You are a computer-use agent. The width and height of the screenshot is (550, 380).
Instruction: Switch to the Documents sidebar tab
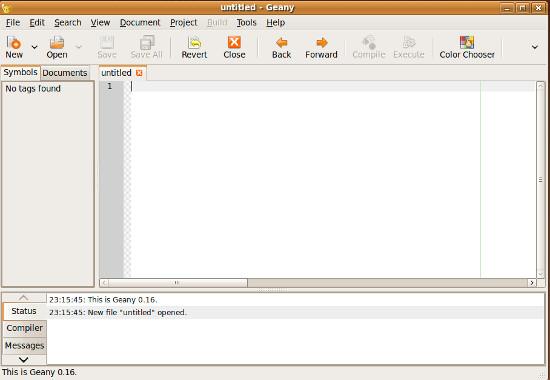(65, 73)
